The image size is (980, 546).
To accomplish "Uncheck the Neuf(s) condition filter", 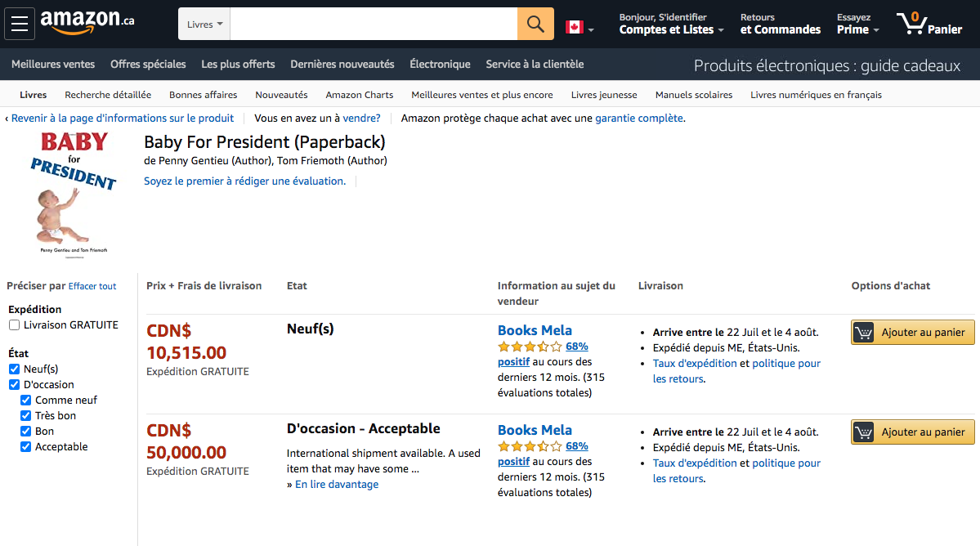I will (x=15, y=369).
